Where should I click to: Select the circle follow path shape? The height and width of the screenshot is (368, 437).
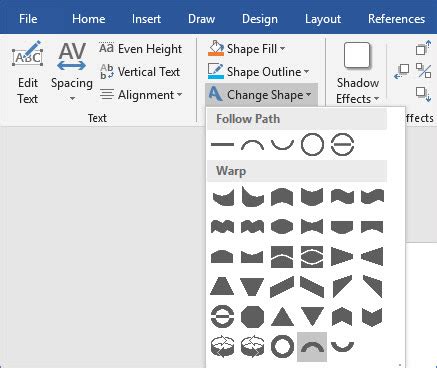click(x=312, y=145)
